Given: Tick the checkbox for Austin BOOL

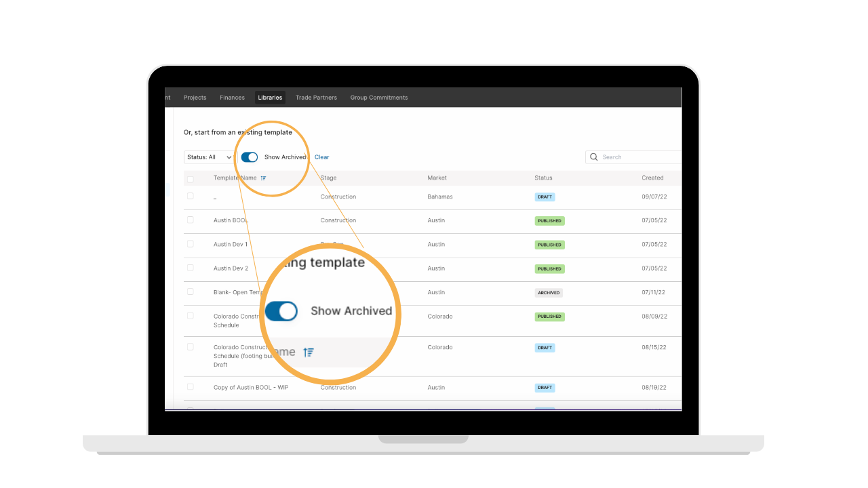Looking at the screenshot, I should 191,220.
